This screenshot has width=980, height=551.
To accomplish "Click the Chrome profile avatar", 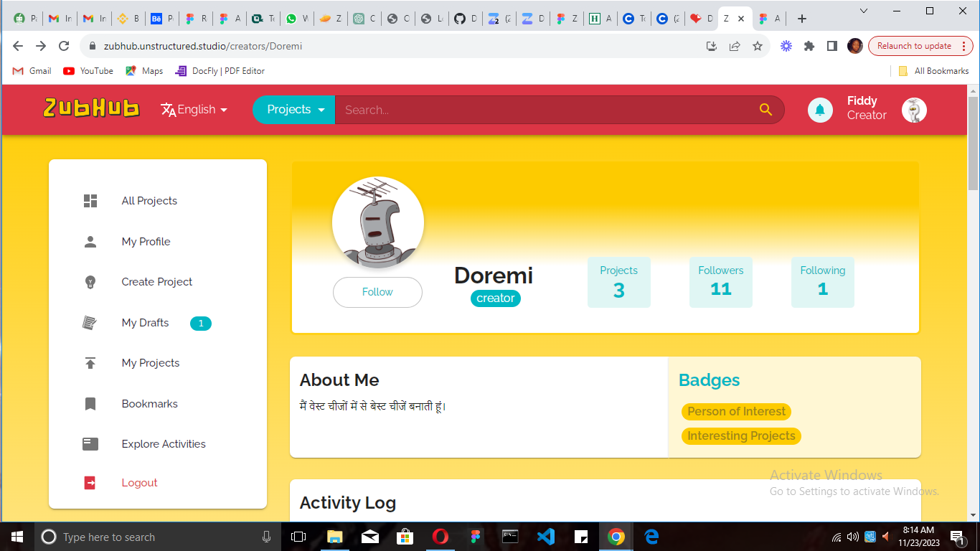I will pyautogui.click(x=855, y=46).
